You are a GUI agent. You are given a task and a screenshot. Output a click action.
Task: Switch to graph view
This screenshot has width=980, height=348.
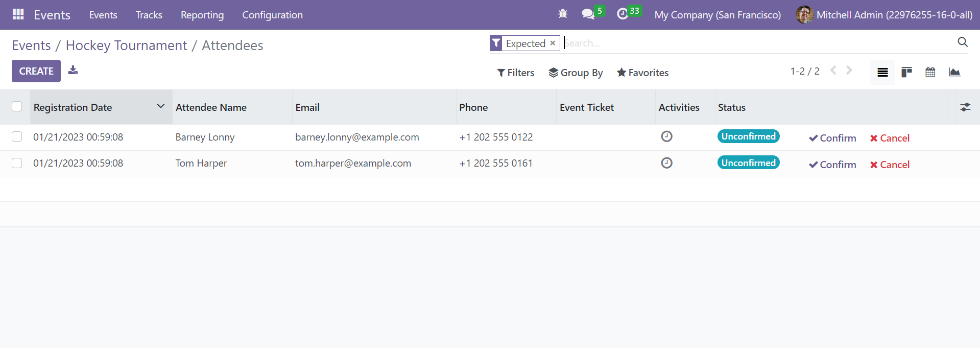click(x=954, y=72)
